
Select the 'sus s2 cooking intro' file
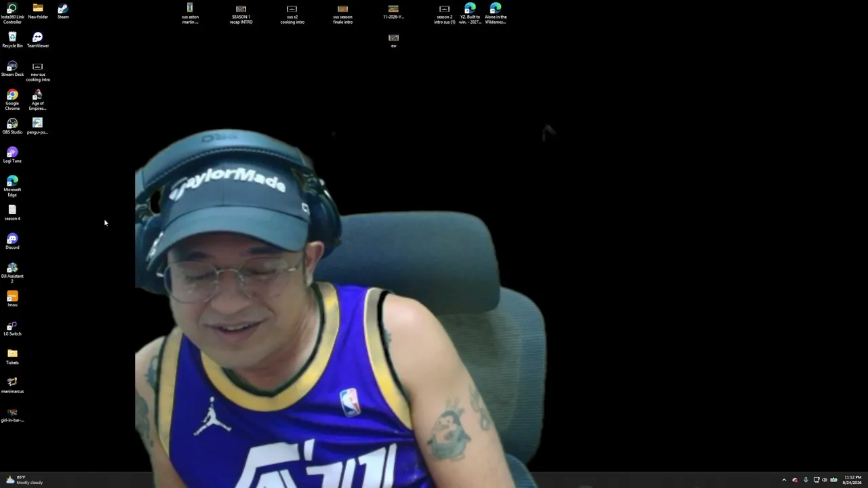coord(292,14)
